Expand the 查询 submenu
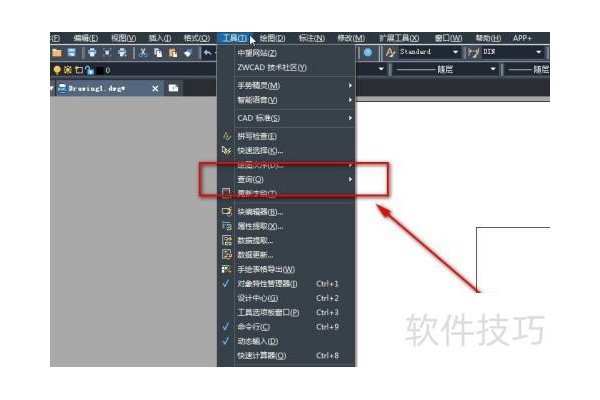The height and width of the screenshot is (400, 600). (x=286, y=179)
